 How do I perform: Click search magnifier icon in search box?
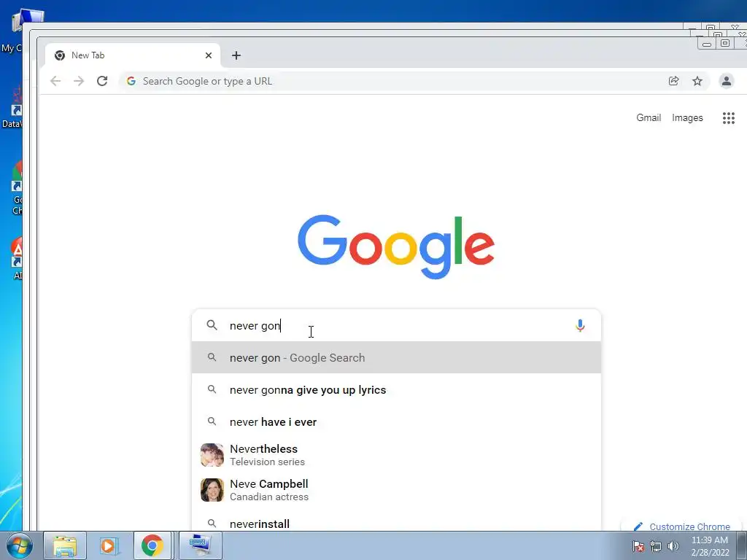pos(212,325)
